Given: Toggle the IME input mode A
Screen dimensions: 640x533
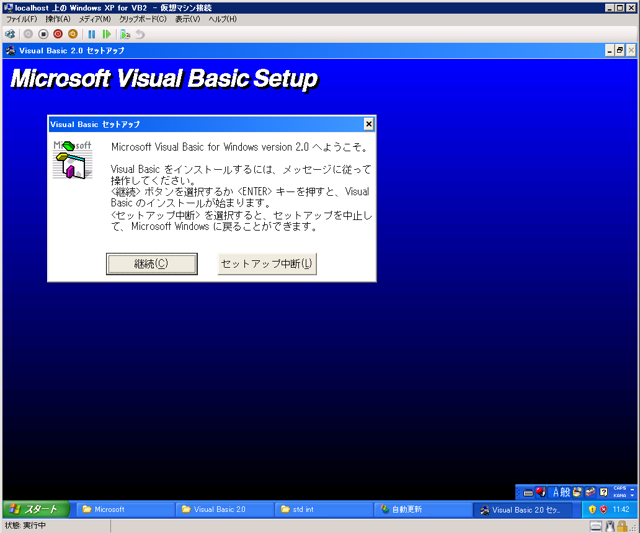Looking at the screenshot, I should [556, 492].
